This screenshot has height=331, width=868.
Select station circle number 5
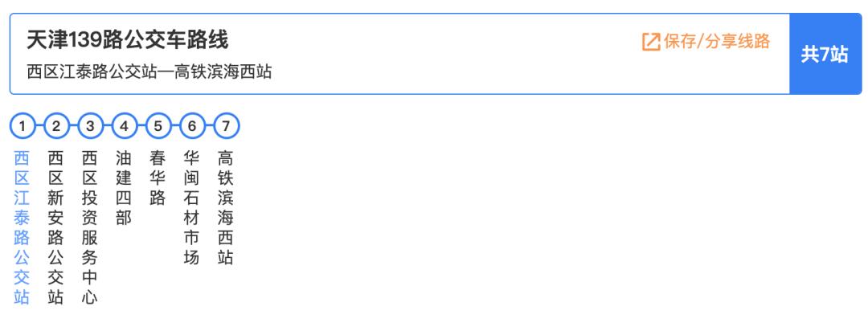158,126
